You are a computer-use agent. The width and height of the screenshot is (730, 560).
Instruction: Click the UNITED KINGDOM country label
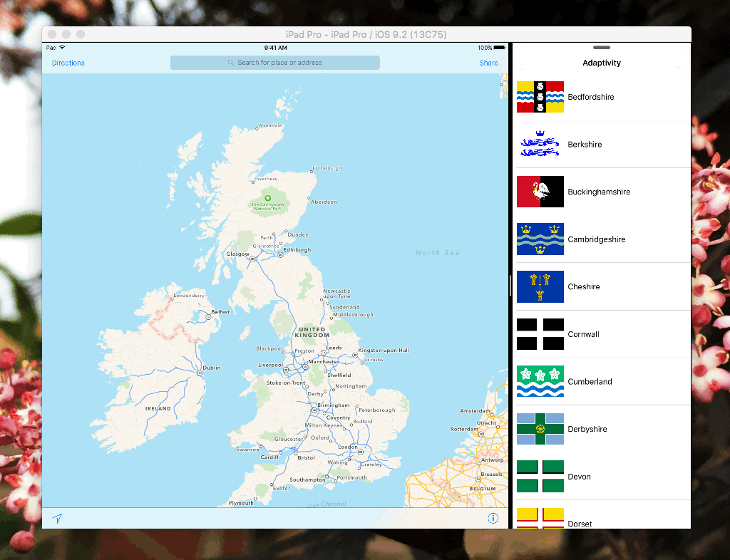pyautogui.click(x=312, y=332)
